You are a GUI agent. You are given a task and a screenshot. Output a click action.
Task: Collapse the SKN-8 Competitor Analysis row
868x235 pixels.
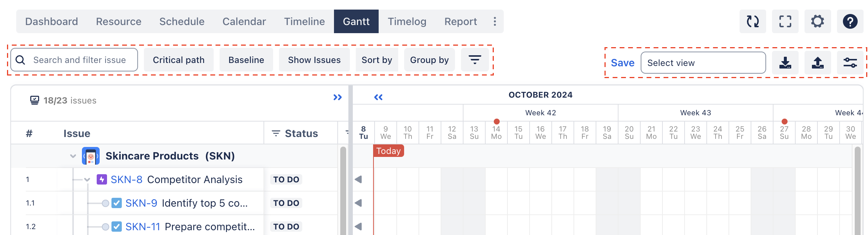87,180
